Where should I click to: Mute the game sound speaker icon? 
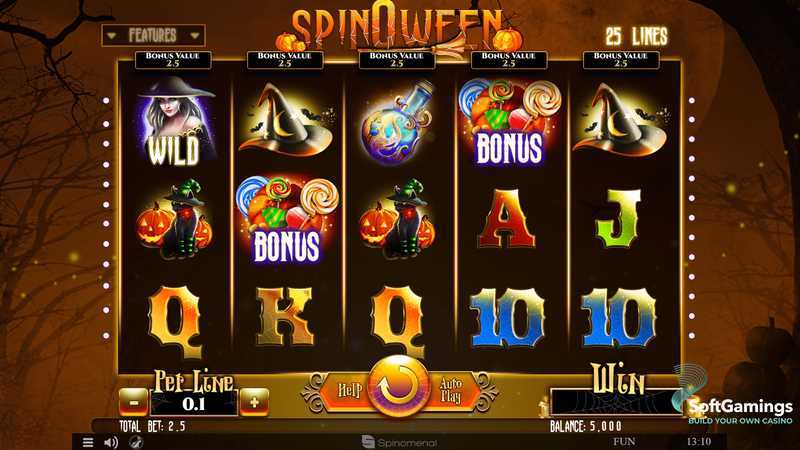(111, 442)
